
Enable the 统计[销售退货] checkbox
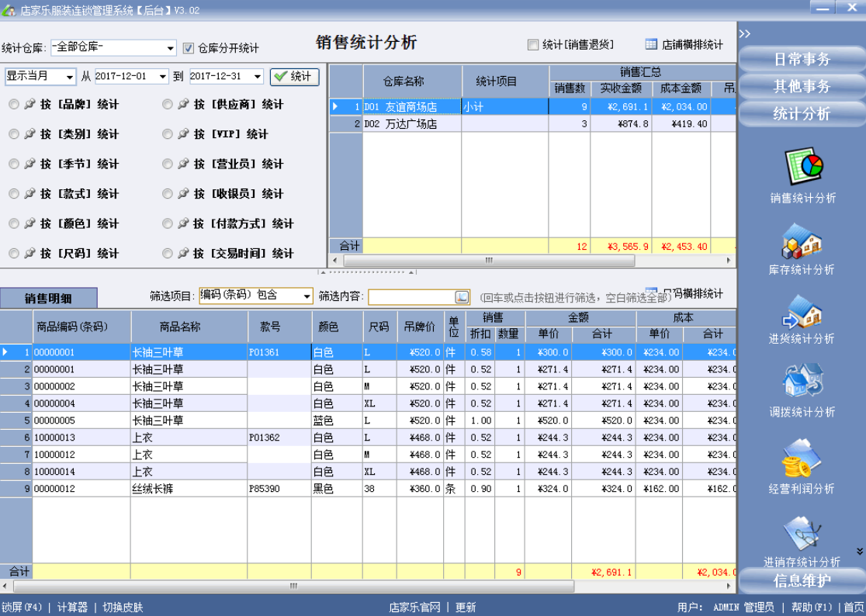click(533, 45)
